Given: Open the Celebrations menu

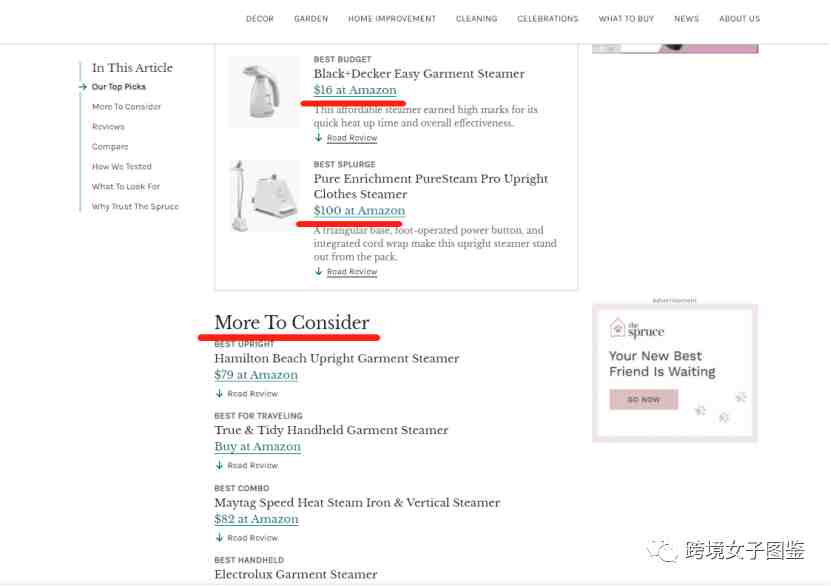Looking at the screenshot, I should [x=548, y=19].
